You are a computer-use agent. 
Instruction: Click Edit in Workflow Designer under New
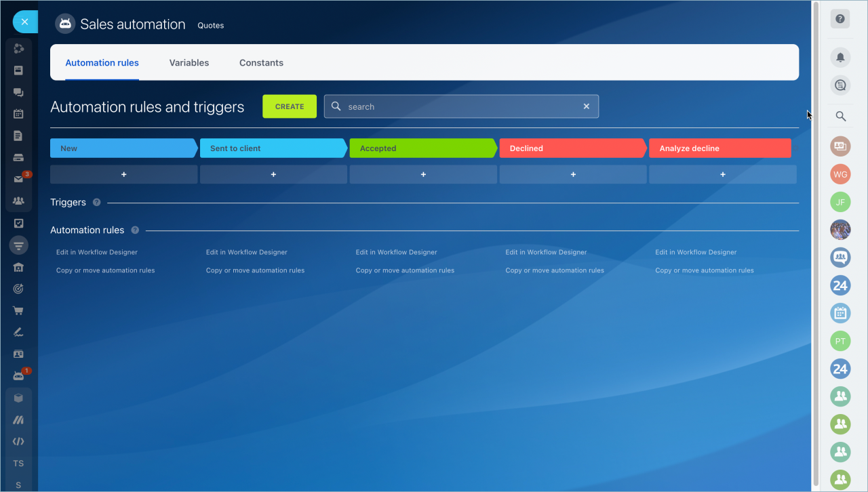(97, 252)
